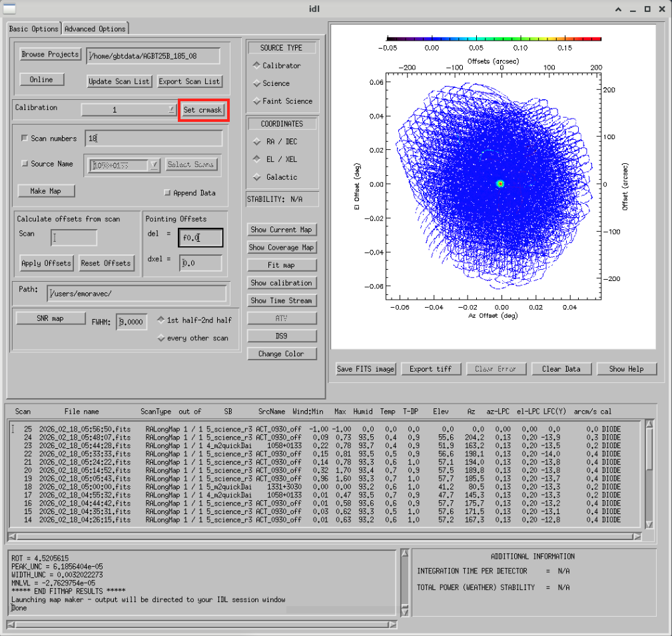The width and height of the screenshot is (672, 636).
Task: Click the Online button
Action: coord(41,80)
